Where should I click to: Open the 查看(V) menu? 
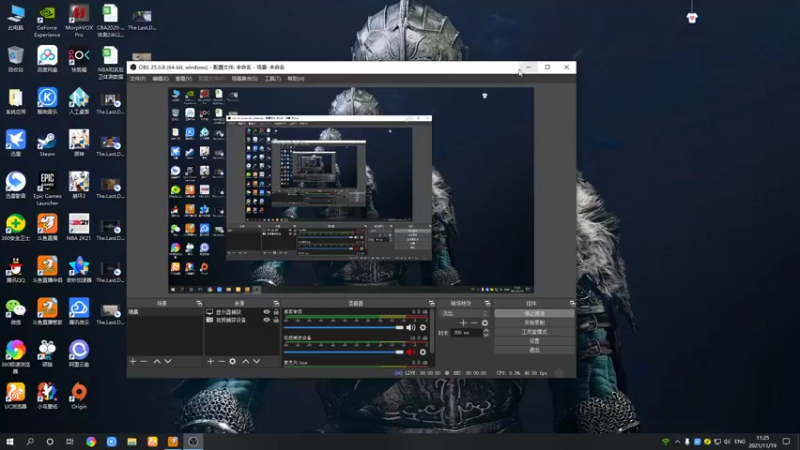184,79
